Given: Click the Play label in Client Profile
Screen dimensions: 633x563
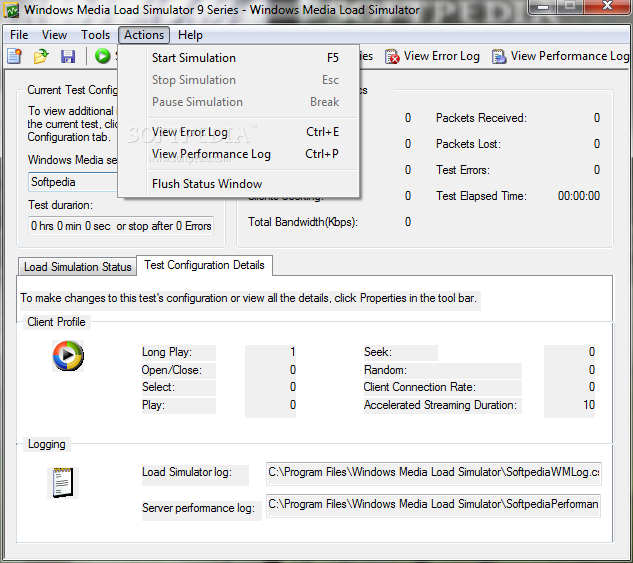Looking at the screenshot, I should [x=153, y=405].
